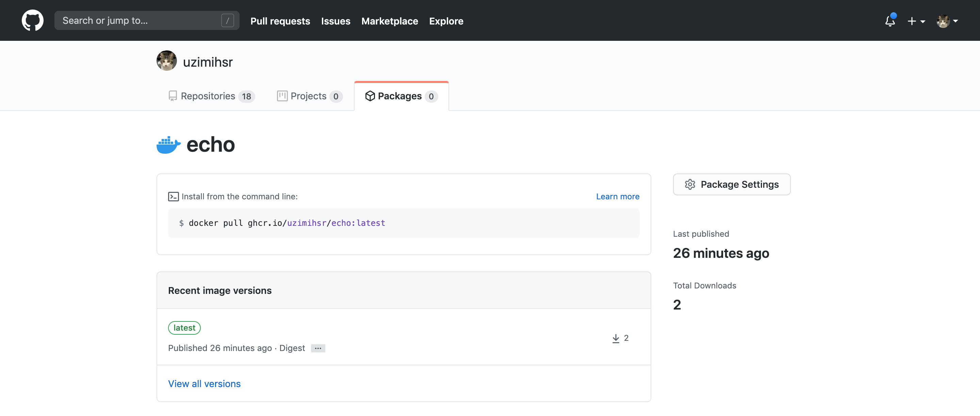980x416 pixels.
Task: Open the uzimihsr profile name link
Action: (208, 62)
